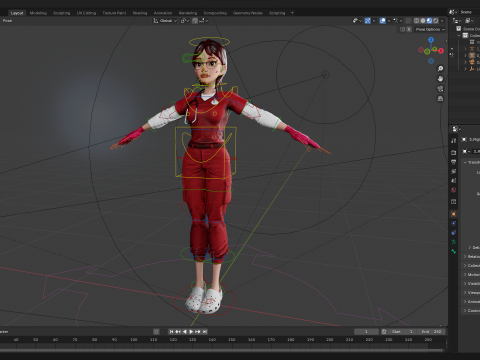This screenshot has width=480, height=360.
Task: Switch to UV Editing workspace
Action: coord(86,13)
